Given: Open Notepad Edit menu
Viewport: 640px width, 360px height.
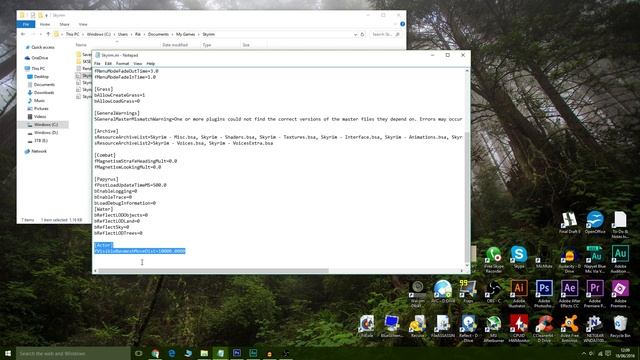Looking at the screenshot, I should pos(108,64).
